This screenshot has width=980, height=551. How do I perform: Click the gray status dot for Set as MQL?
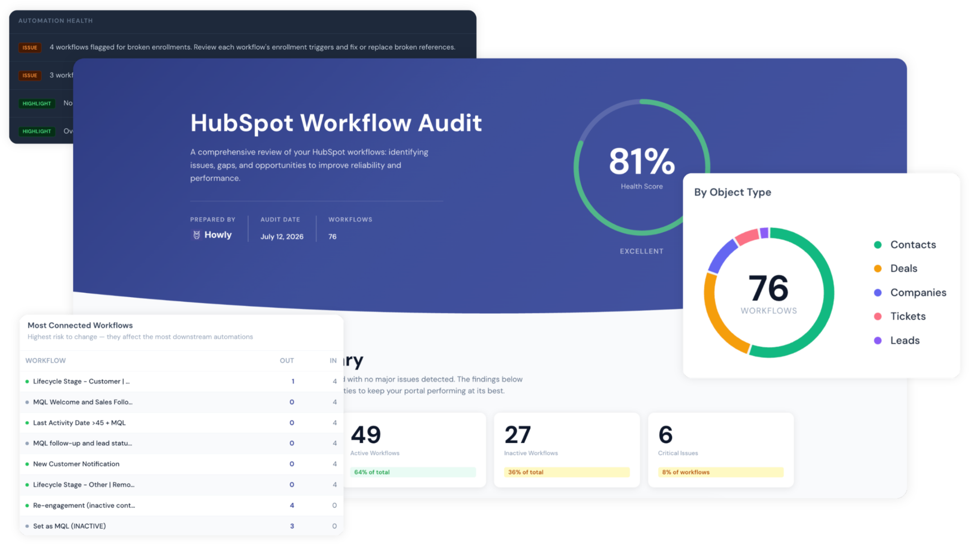(x=27, y=526)
